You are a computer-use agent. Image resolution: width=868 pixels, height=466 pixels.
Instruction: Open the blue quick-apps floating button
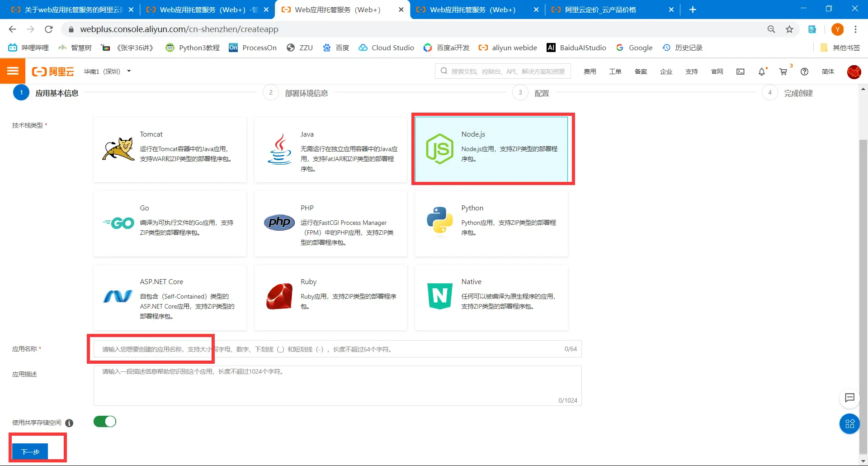pos(849,424)
